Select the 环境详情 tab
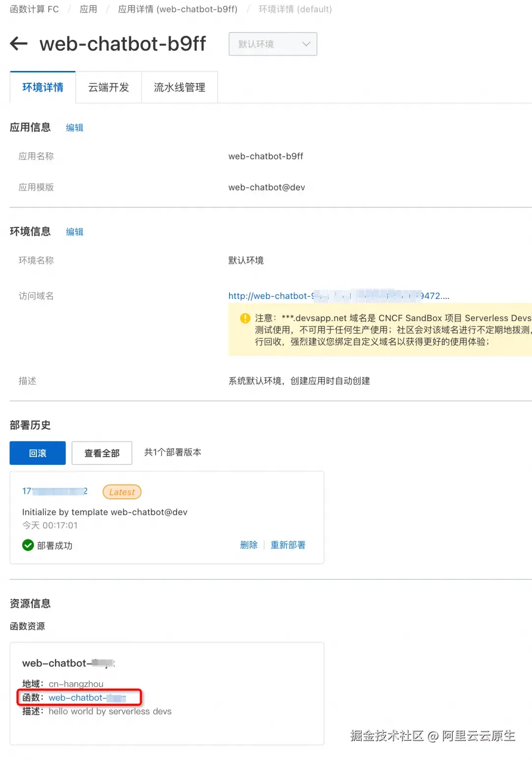Viewport: 532px width, 759px height. (42, 87)
